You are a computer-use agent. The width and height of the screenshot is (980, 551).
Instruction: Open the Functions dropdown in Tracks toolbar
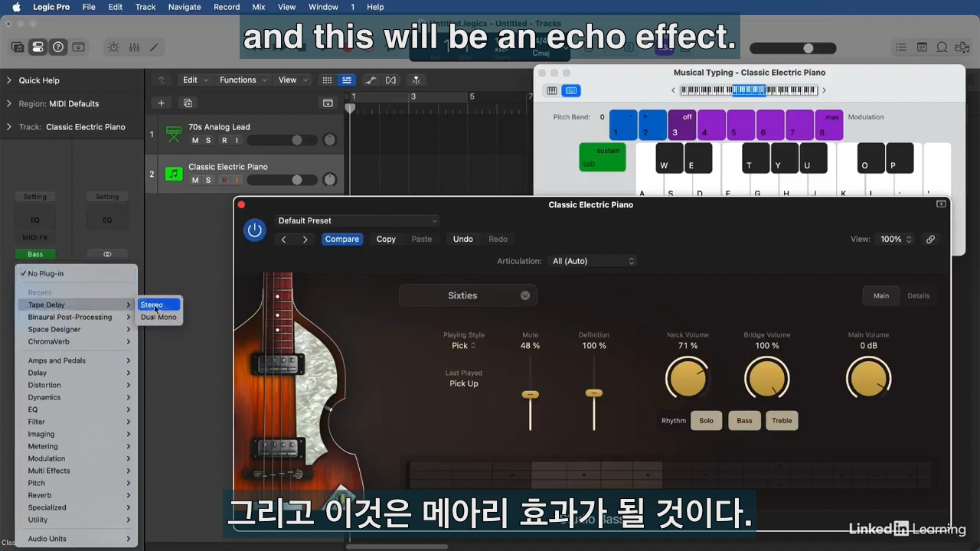click(243, 80)
